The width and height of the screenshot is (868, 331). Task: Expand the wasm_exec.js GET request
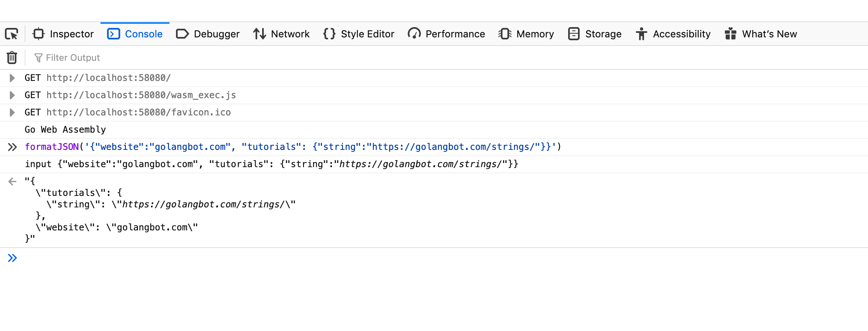[12, 95]
